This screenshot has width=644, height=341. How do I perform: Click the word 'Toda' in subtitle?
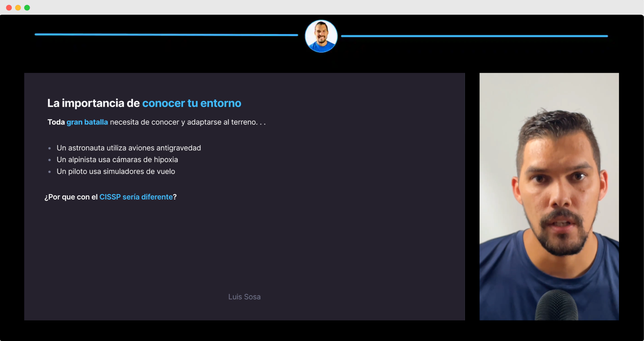pyautogui.click(x=56, y=122)
